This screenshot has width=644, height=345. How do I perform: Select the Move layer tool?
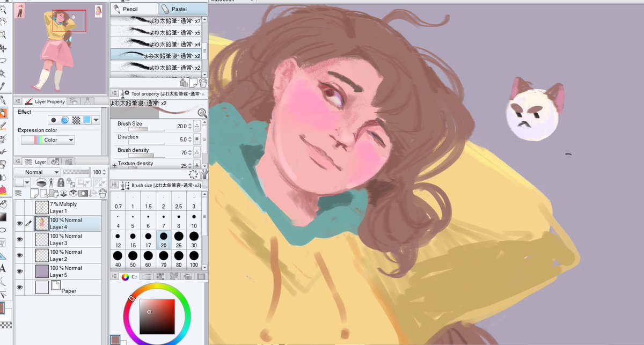(3, 48)
